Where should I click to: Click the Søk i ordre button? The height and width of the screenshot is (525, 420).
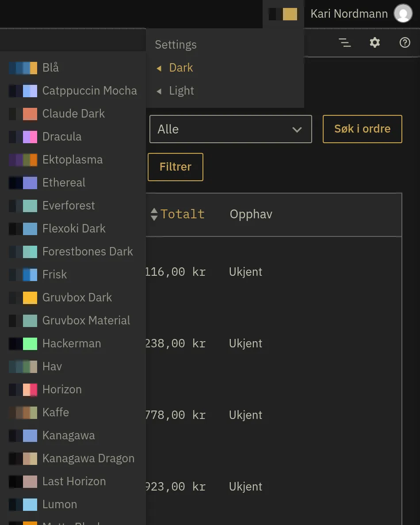pyautogui.click(x=363, y=129)
